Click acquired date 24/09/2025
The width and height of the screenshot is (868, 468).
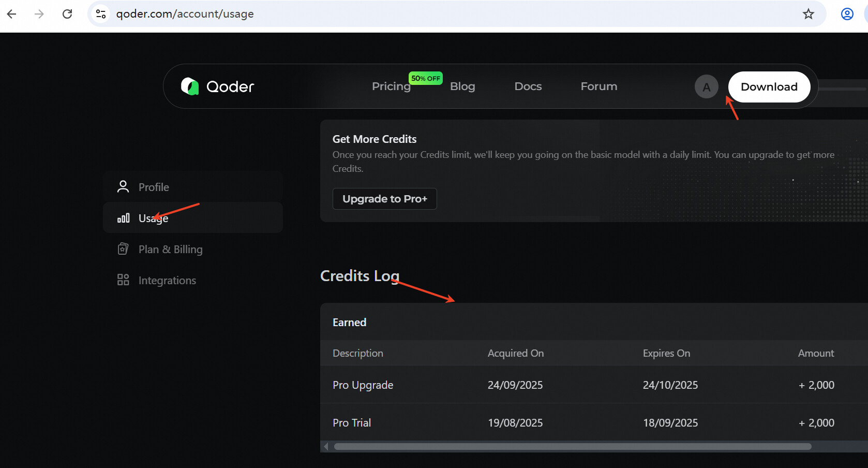coord(515,385)
